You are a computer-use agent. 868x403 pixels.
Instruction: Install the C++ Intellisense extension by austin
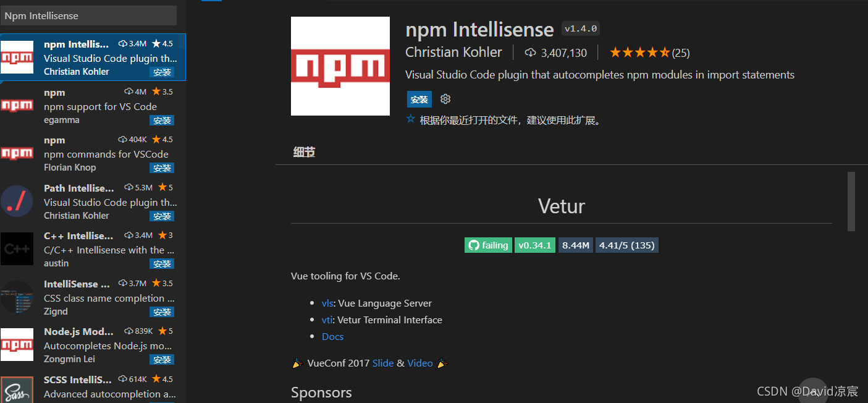click(162, 263)
